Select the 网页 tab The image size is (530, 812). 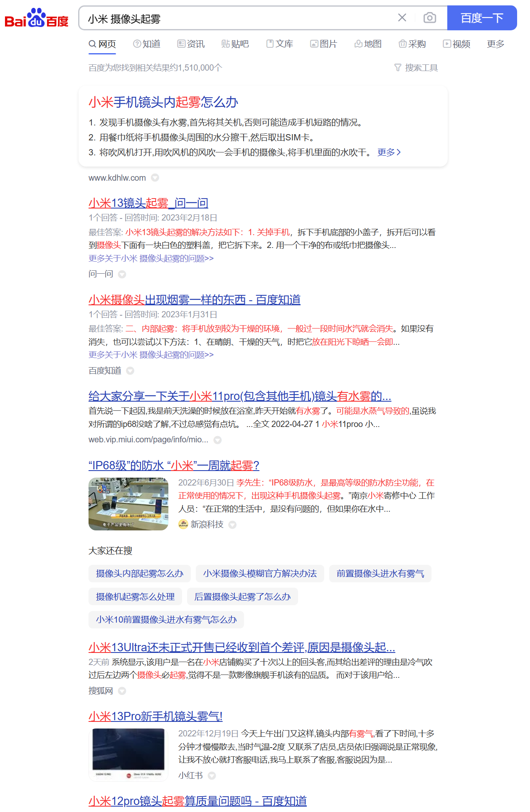click(102, 44)
